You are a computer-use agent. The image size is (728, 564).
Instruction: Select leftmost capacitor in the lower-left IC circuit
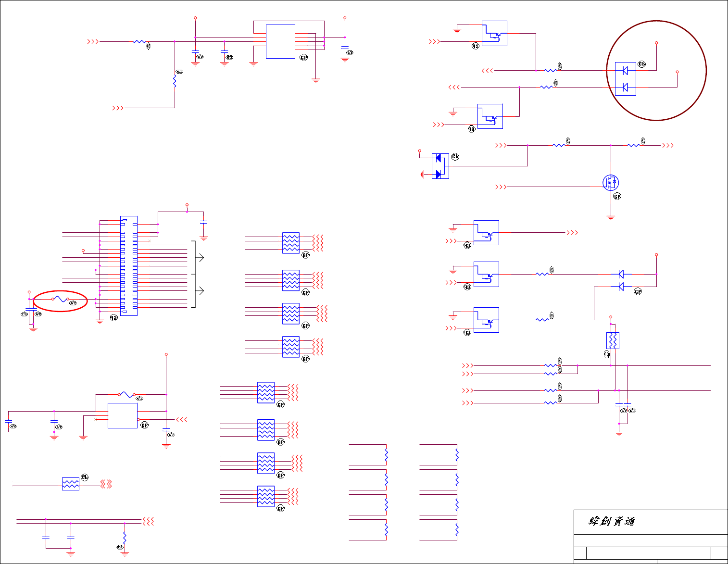coord(8,422)
